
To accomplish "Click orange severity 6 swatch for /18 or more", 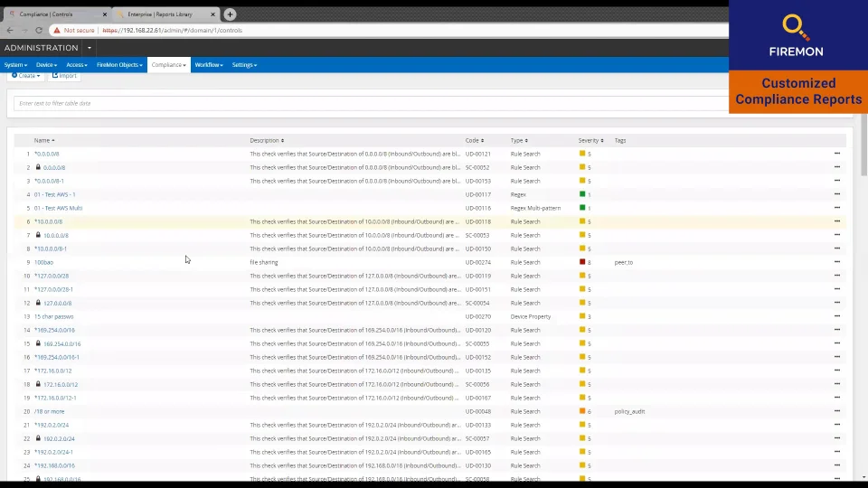I will pyautogui.click(x=582, y=410).
